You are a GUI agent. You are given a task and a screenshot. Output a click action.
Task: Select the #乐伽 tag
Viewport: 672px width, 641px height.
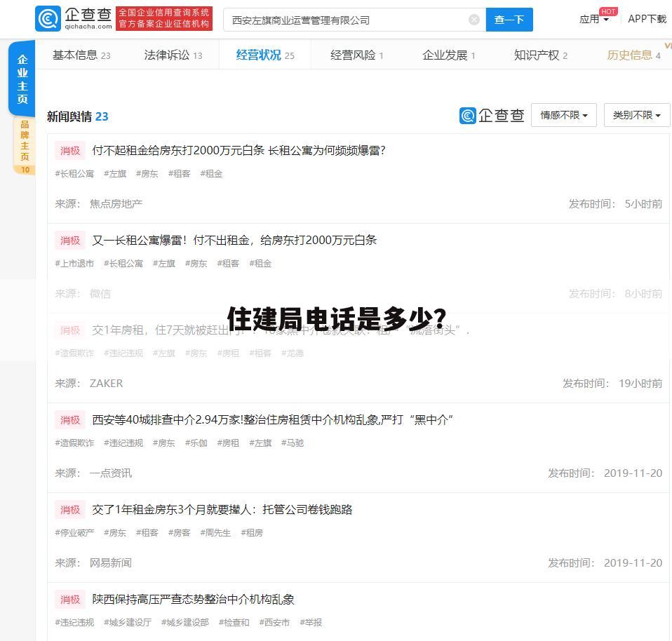196,443
